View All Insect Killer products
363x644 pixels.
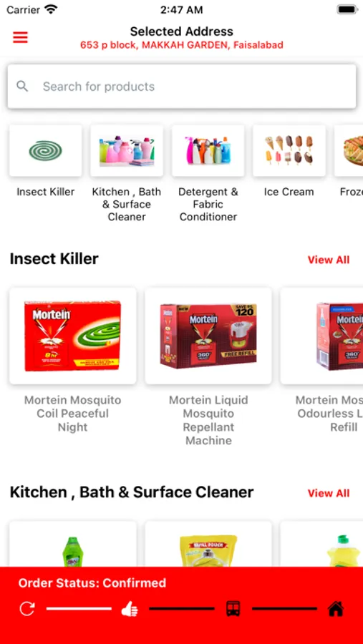click(329, 260)
